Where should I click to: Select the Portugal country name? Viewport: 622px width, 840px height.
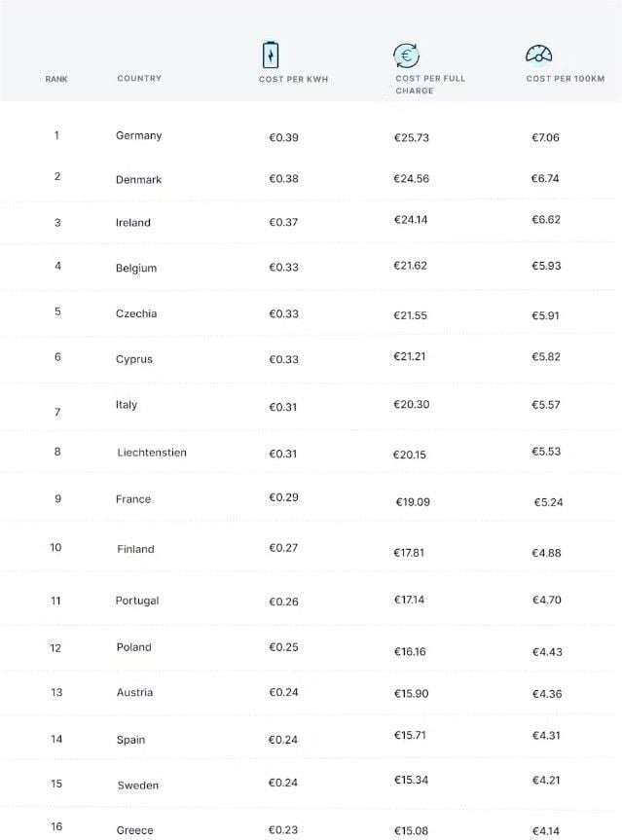pyautogui.click(x=137, y=601)
